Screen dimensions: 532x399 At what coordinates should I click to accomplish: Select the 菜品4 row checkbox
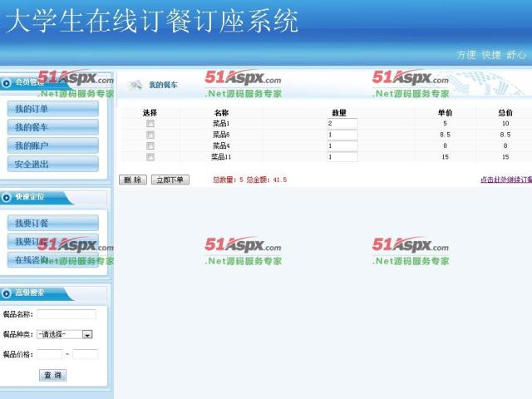point(150,146)
